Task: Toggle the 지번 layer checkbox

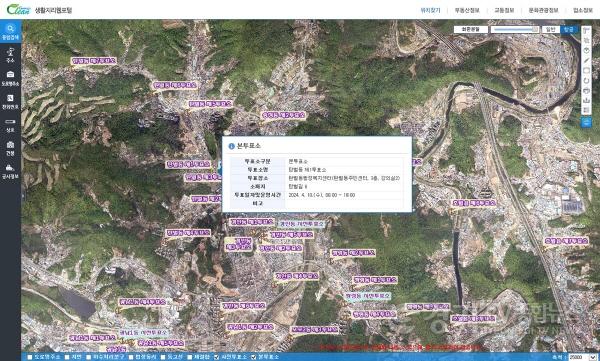Action: point(67,357)
